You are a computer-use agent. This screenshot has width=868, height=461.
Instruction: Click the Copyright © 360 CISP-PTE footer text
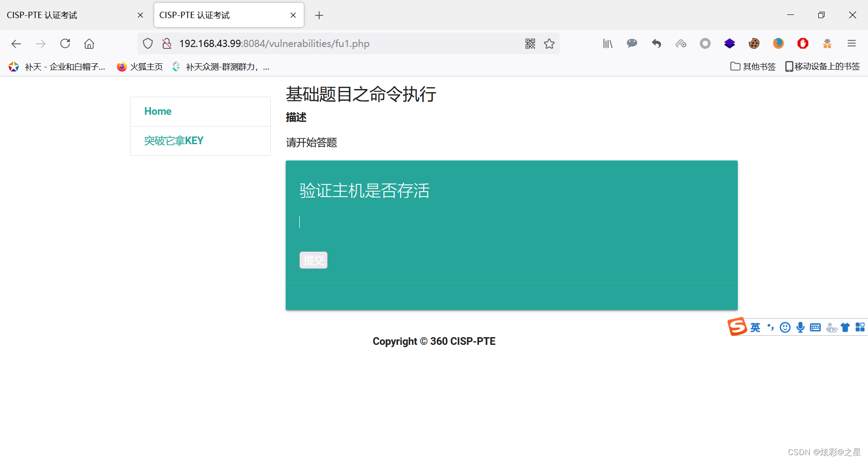click(434, 341)
